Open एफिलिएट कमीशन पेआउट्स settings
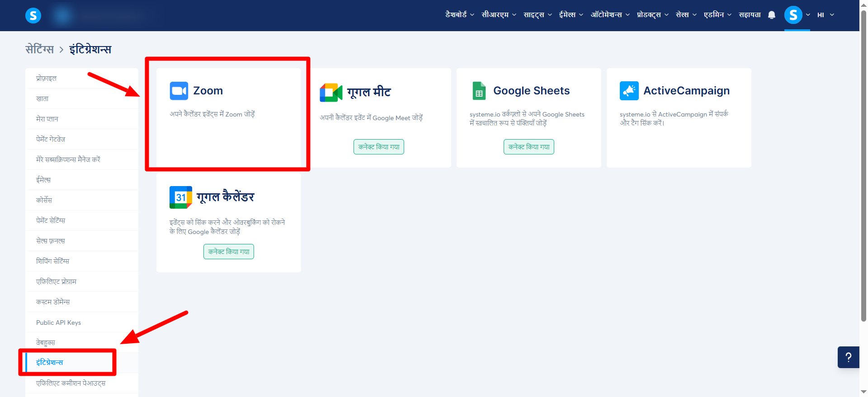Viewport: 868px width, 397px height. point(82,383)
